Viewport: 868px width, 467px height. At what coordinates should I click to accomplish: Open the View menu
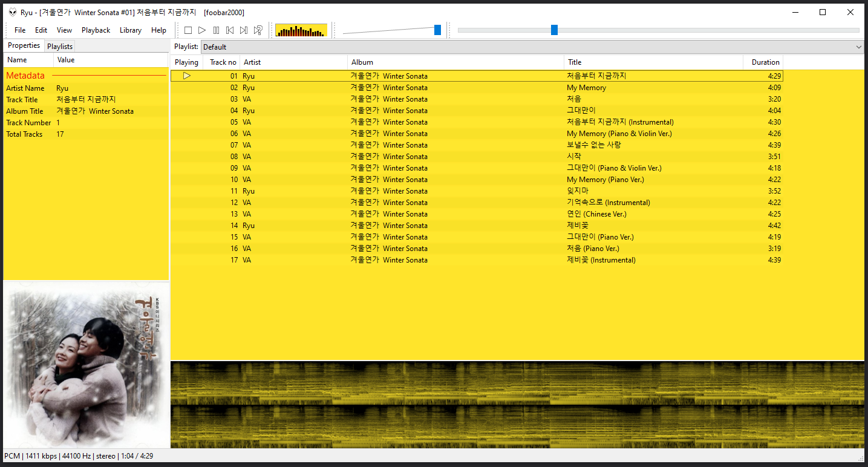click(64, 30)
